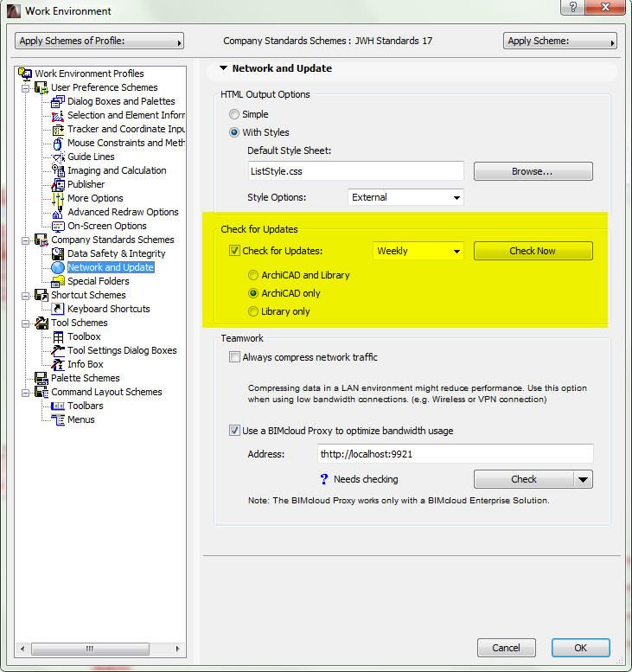Click the Data Safety & Integrity icon
The height and width of the screenshot is (672, 632).
57,253
